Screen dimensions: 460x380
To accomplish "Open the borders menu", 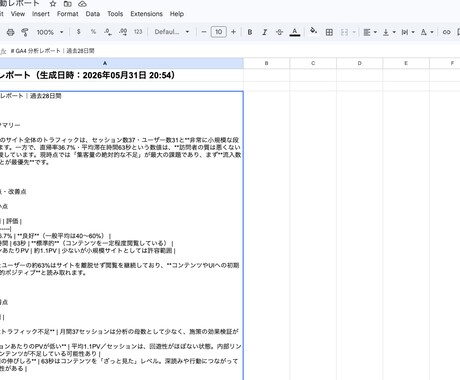I will pos(329,32).
